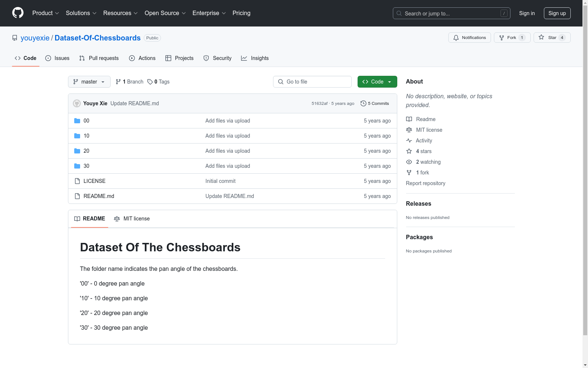Open the Initial commit message for LICENSE

click(220, 181)
